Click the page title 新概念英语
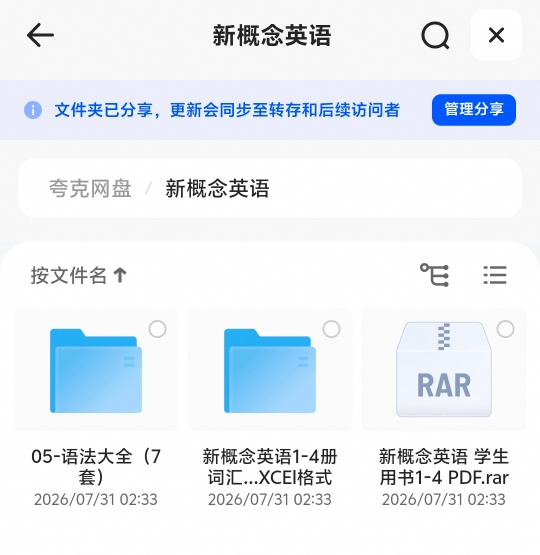The width and height of the screenshot is (540, 555). 272,35
